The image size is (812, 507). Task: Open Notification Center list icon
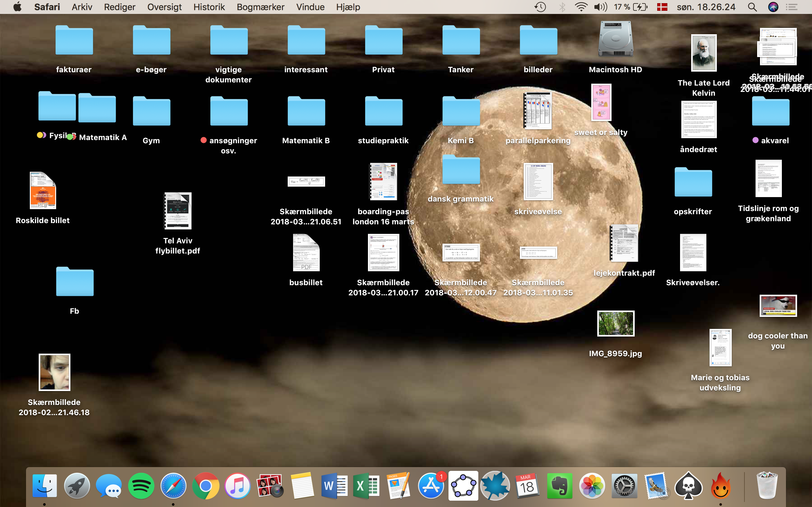coord(792,7)
